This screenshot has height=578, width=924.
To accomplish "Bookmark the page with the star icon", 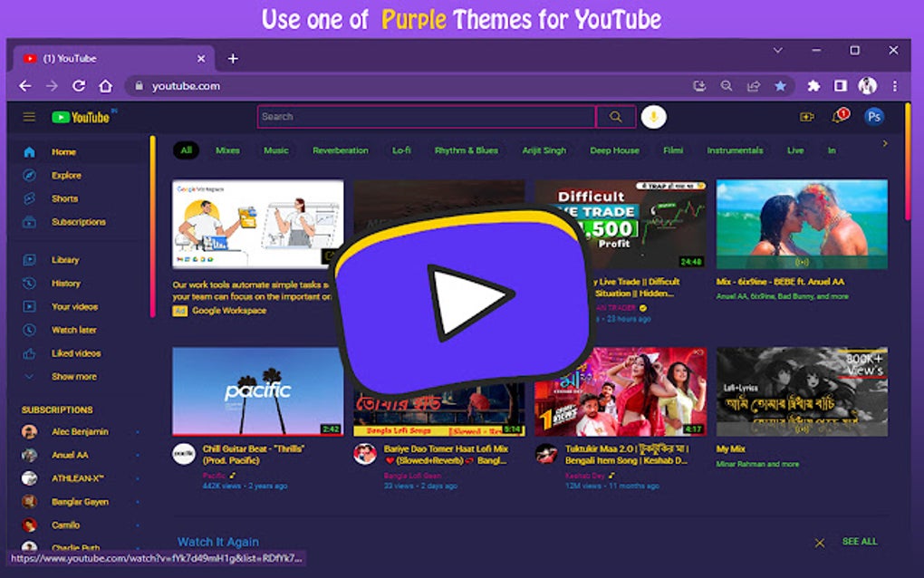I will point(781,85).
